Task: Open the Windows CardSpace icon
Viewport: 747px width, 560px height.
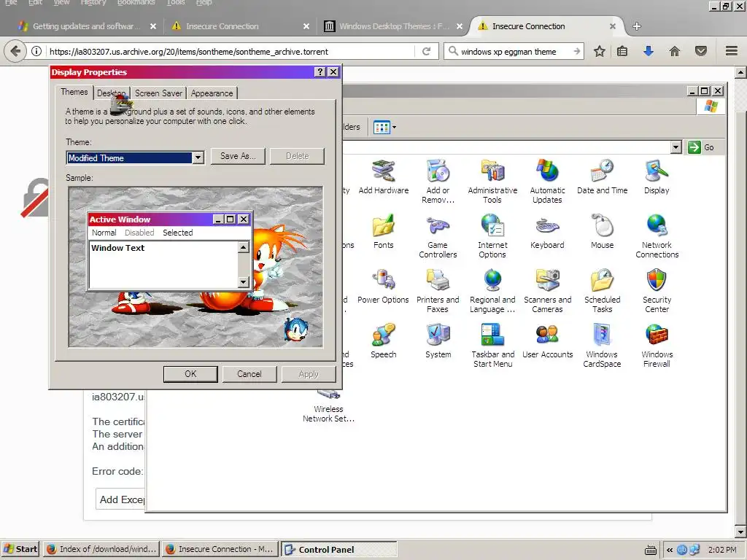Action: coord(602,346)
